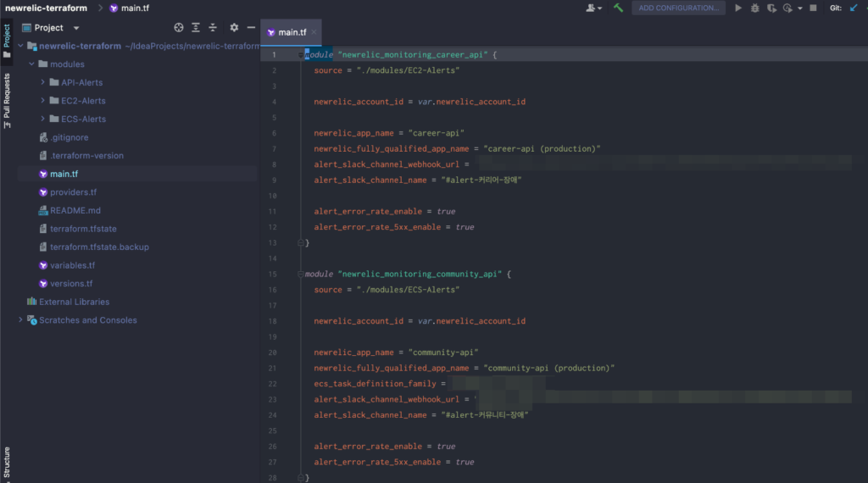Start debugging with the bug icon
Viewport: 868px width, 483px height.
coord(754,8)
